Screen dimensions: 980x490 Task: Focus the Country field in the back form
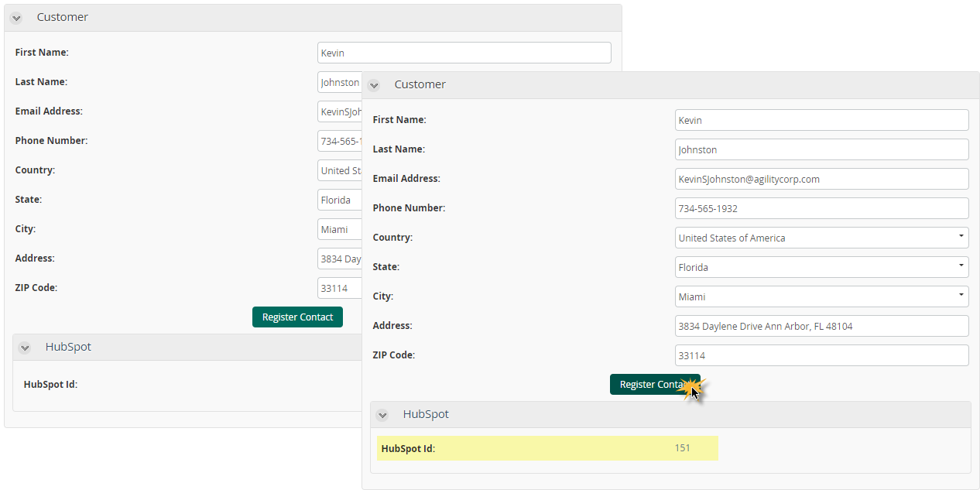click(x=340, y=170)
